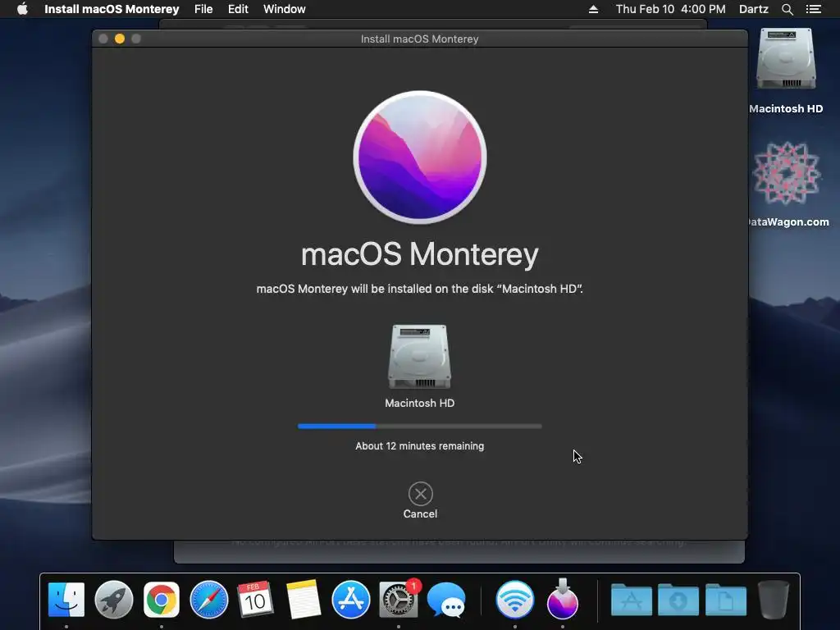Open the File menu

tap(203, 9)
